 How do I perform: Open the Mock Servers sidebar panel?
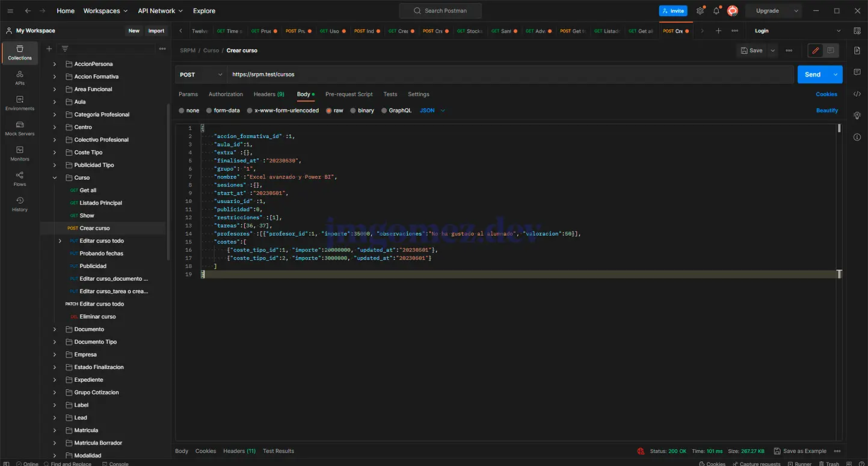20,128
